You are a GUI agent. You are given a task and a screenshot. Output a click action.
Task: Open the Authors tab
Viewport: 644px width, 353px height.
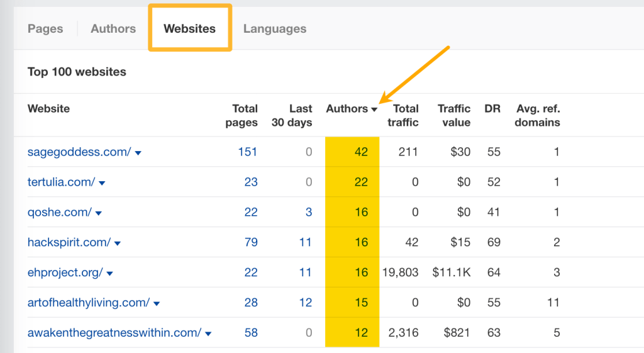[x=113, y=29]
